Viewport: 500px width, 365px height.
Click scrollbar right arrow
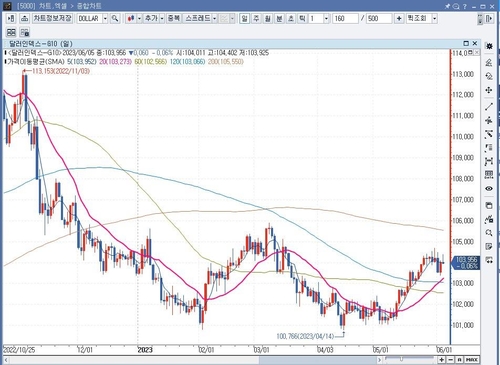[379, 360]
